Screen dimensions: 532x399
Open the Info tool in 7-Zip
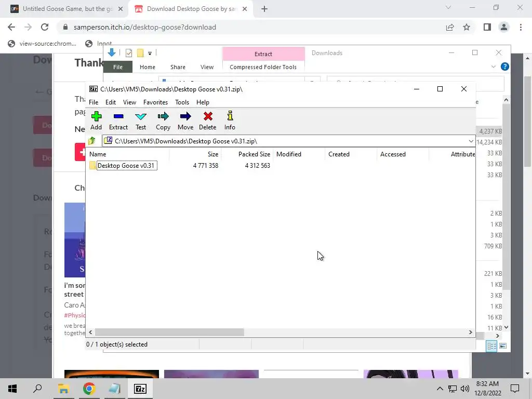230,121
